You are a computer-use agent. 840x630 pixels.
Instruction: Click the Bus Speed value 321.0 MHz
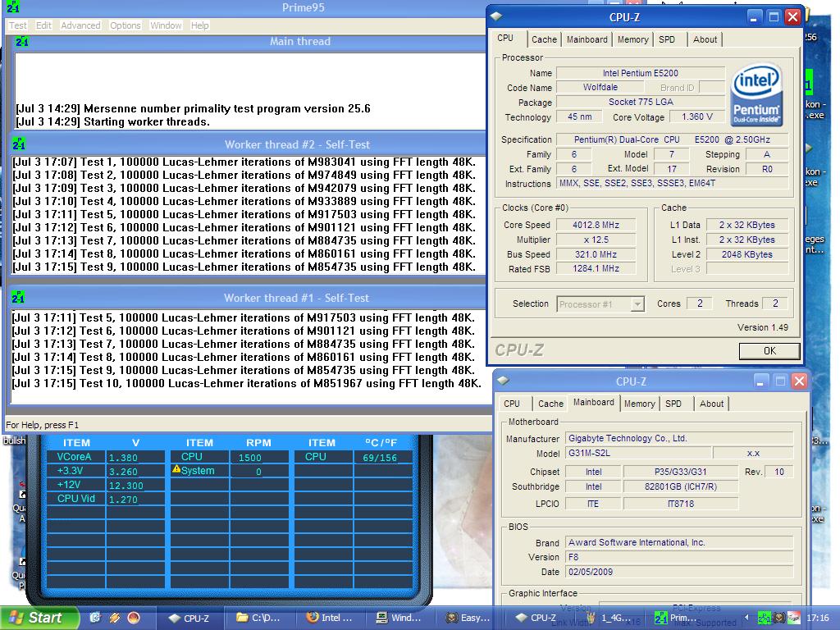[596, 254]
